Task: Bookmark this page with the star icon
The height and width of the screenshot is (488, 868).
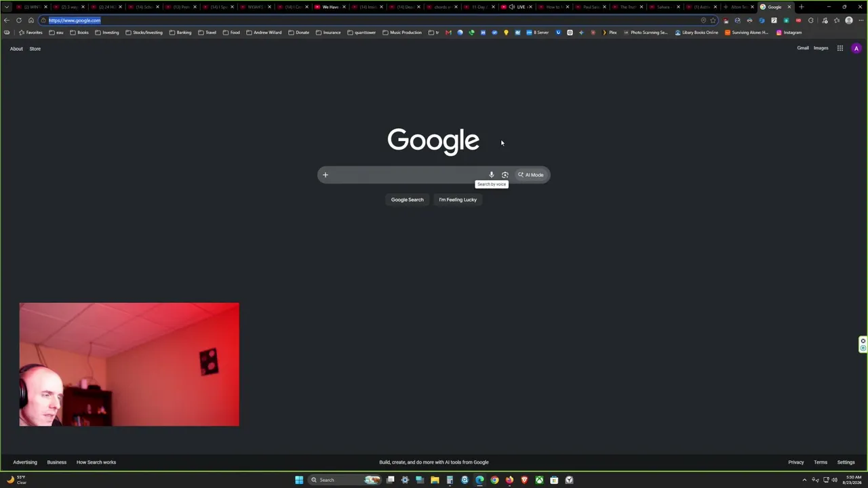Action: [713, 20]
